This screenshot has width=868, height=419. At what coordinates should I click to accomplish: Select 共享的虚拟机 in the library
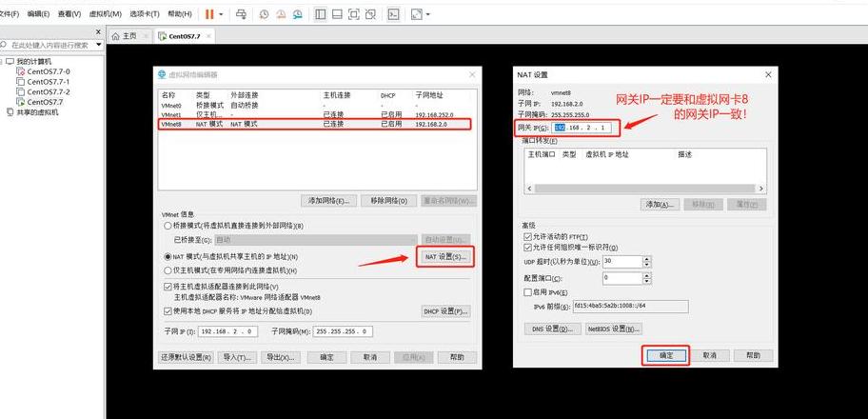pos(32,112)
